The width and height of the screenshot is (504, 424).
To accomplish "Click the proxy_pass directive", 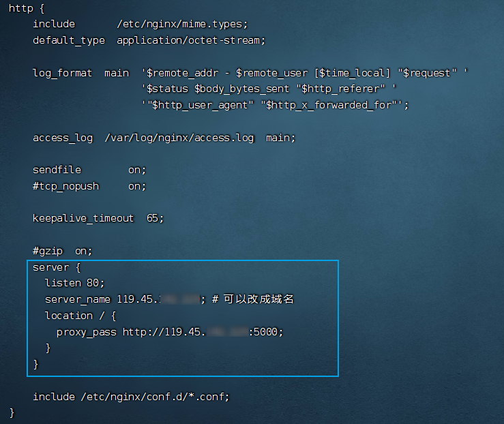I will (87, 332).
